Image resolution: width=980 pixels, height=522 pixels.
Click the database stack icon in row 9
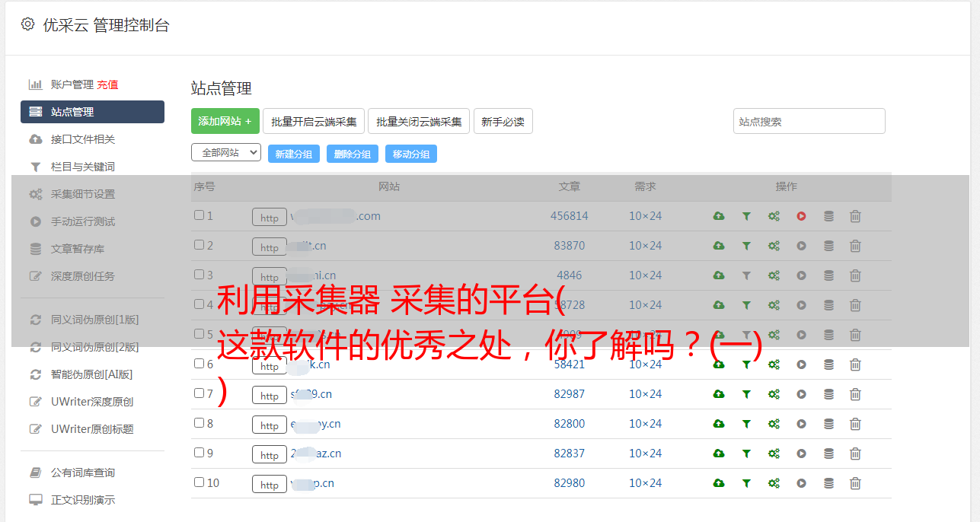coord(828,454)
